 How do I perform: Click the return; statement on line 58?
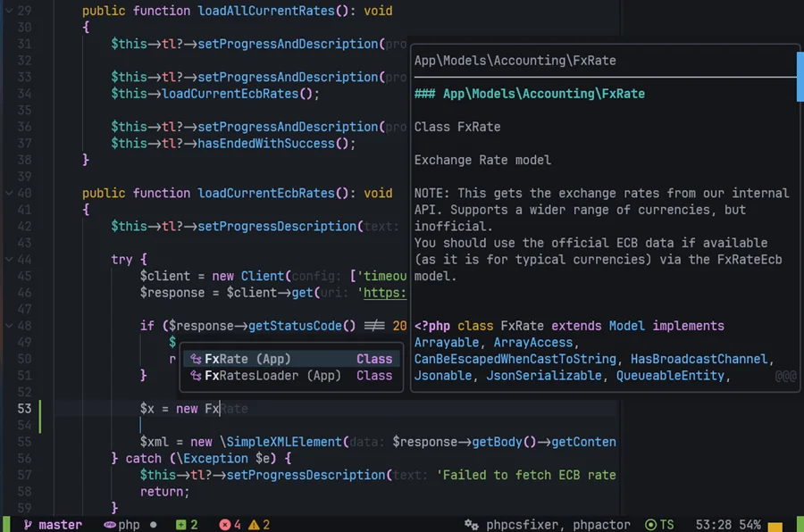coord(164,492)
